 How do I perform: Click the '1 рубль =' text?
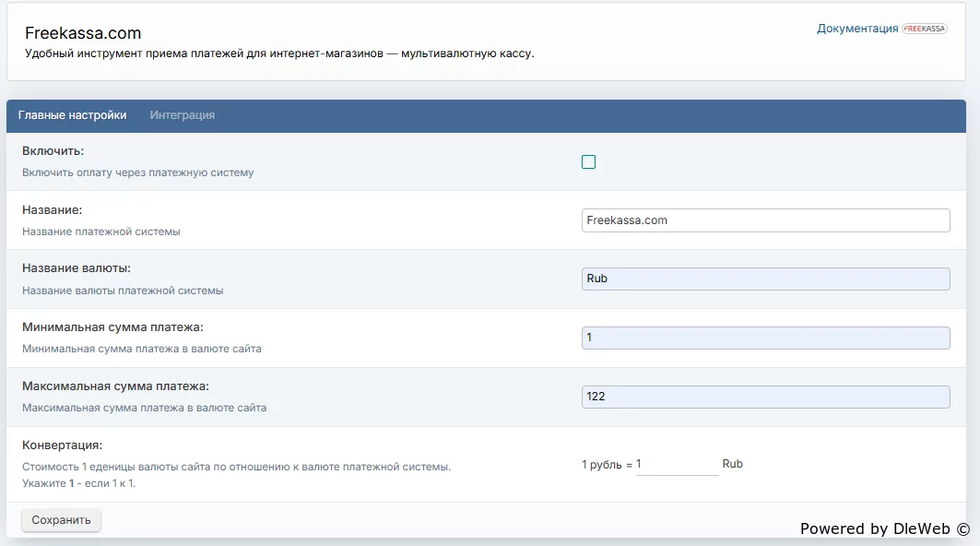pyautogui.click(x=607, y=465)
